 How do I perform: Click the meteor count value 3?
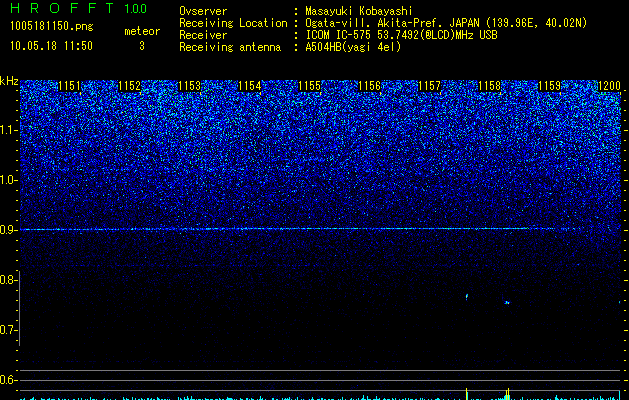[x=142, y=46]
